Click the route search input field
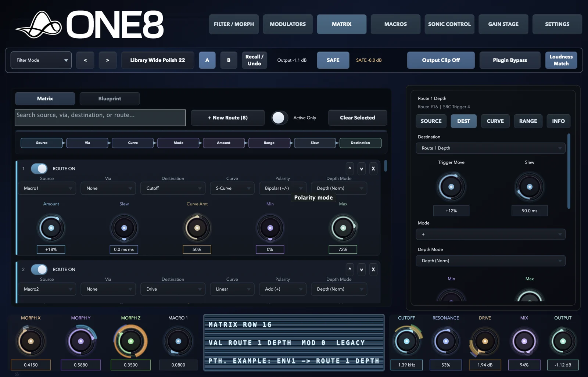The height and width of the screenshot is (377, 588). click(x=100, y=118)
